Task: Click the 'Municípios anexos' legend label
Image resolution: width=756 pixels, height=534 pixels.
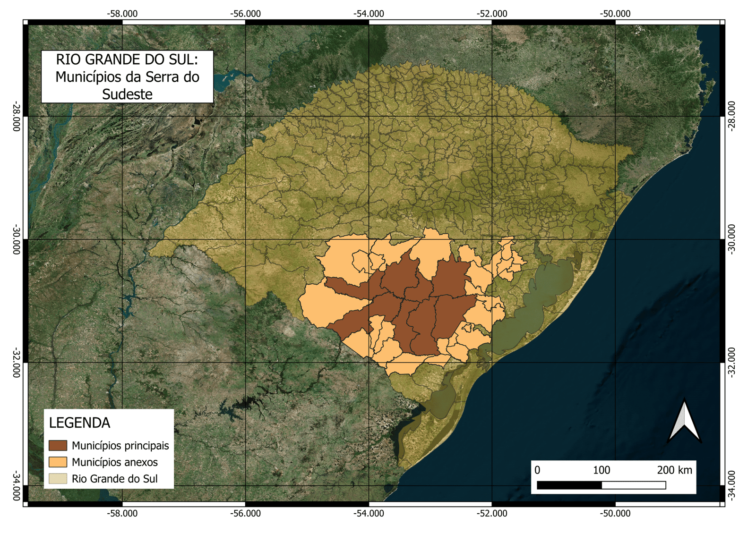Action: click(115, 462)
